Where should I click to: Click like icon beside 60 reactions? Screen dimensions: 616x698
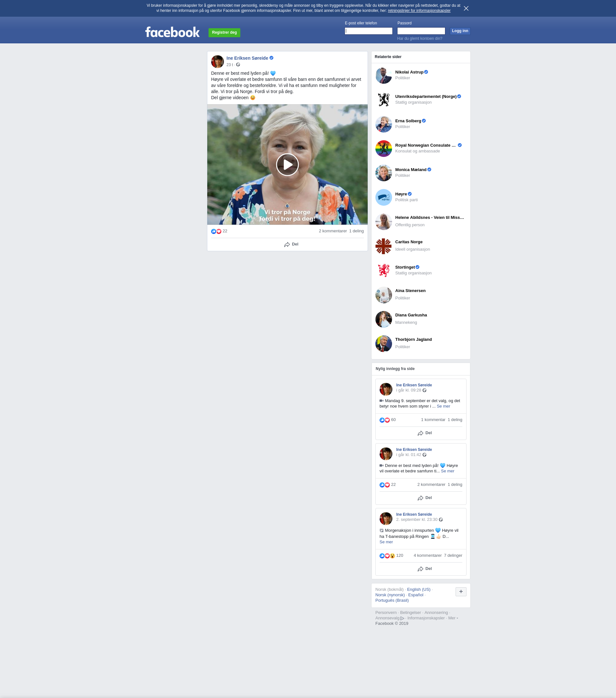coord(382,420)
